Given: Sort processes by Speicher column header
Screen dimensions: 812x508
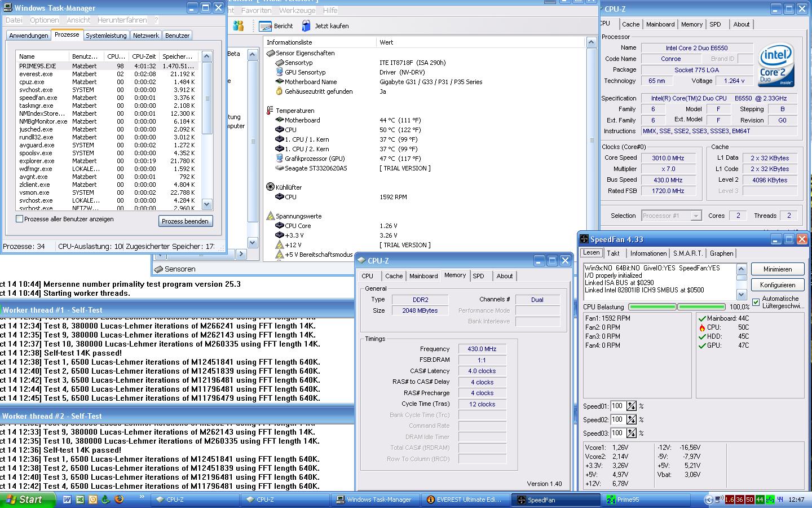Looking at the screenshot, I should coord(178,56).
